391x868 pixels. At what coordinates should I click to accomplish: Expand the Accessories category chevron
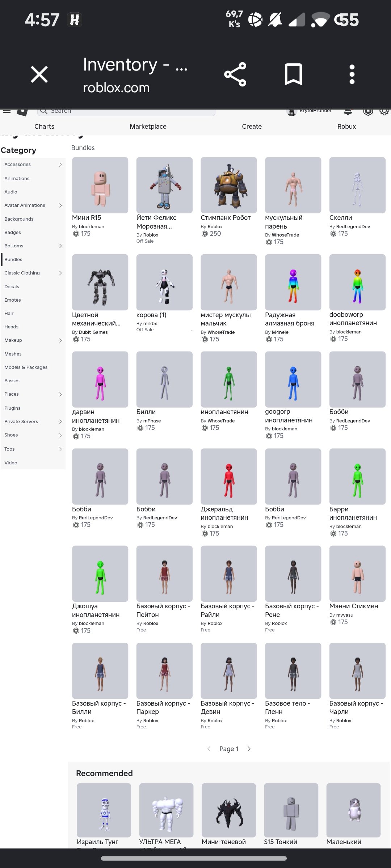(x=60, y=165)
